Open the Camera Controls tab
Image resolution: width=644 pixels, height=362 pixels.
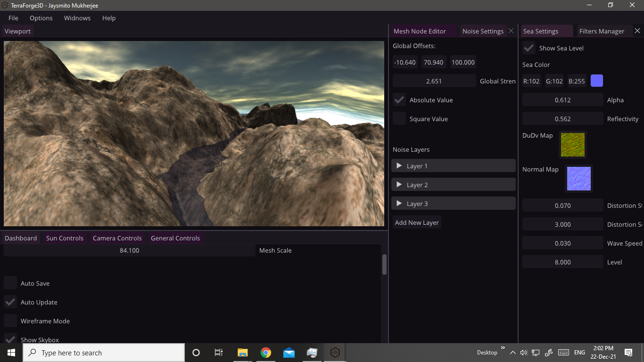(117, 238)
